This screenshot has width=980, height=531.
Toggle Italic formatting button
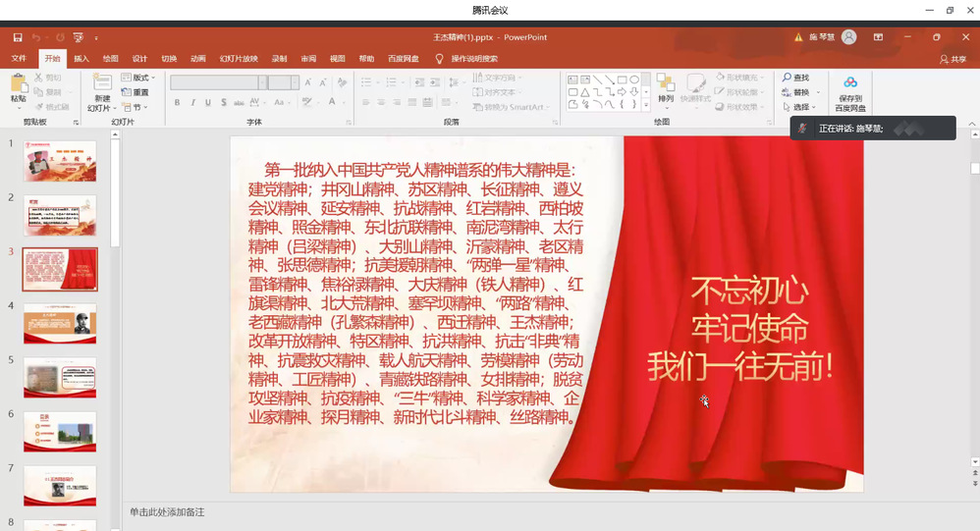pos(192,102)
